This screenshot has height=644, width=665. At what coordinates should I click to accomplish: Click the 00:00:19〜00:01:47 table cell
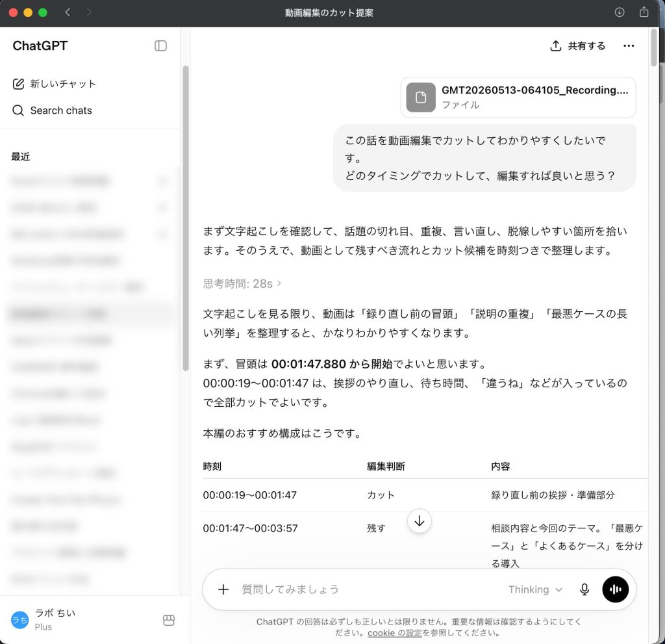[250, 495]
